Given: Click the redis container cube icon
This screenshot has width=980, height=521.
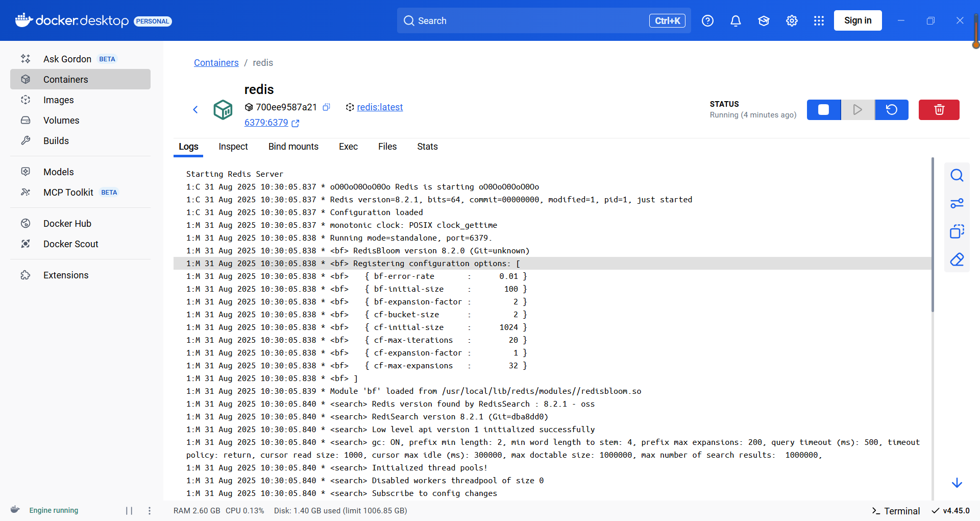Looking at the screenshot, I should [223, 109].
